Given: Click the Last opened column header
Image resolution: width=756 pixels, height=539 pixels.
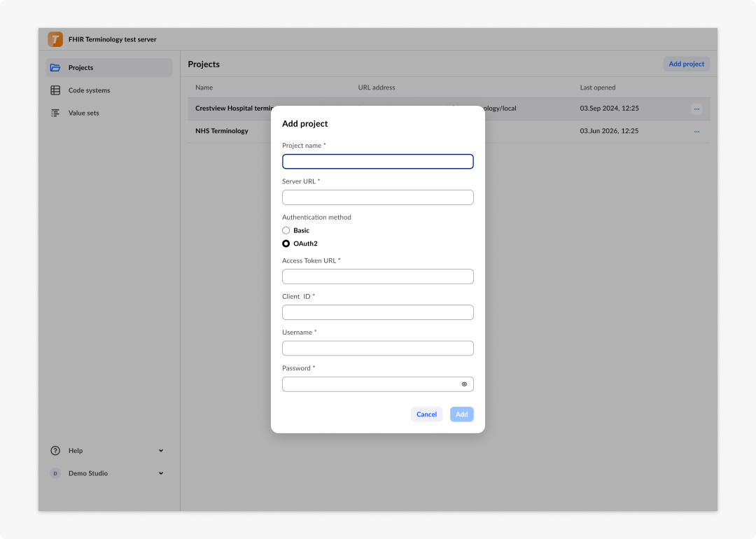Looking at the screenshot, I should coord(598,87).
